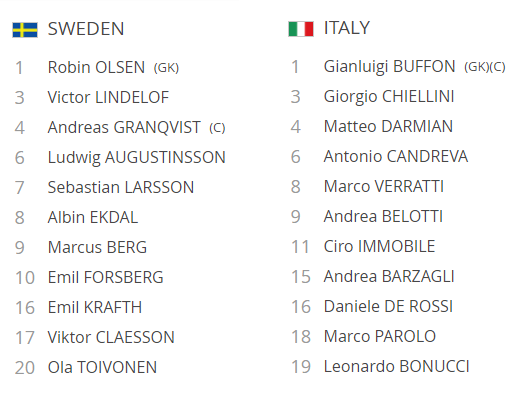Choose Ludwig AUGUSTINSSON from the list
Image resolution: width=524 pixels, height=395 pixels.
[137, 157]
